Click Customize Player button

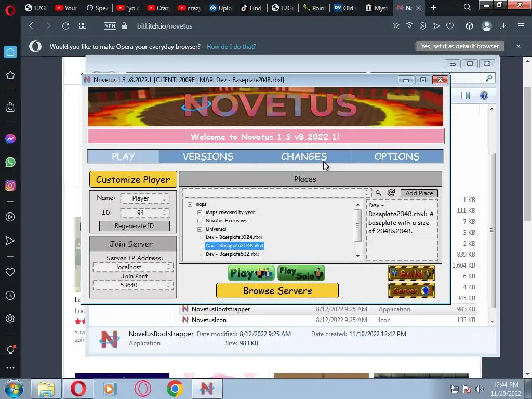[133, 179]
